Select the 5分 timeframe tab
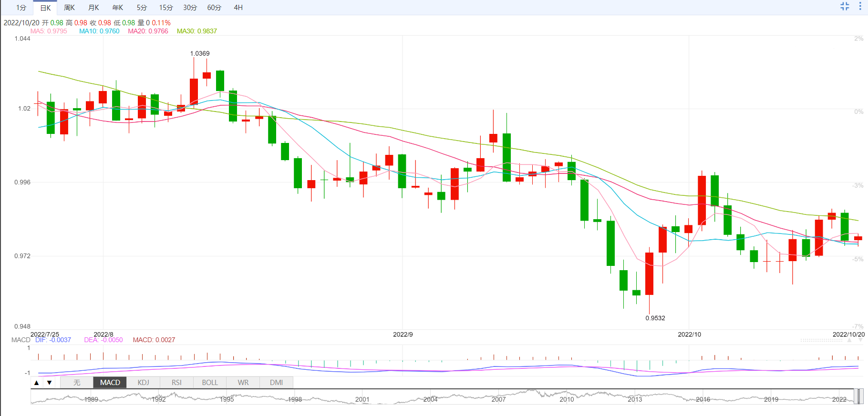Screen dimensions: 868x416 tap(142, 8)
